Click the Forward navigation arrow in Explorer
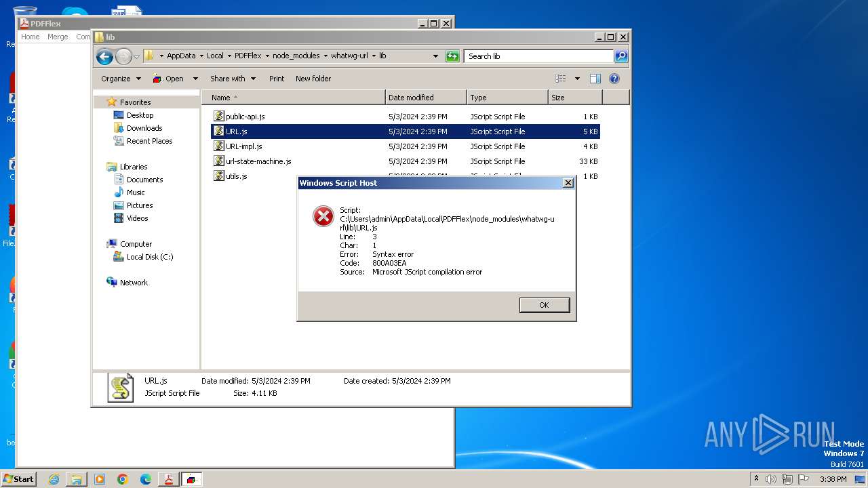Screen dimensions: 868x488 click(x=123, y=56)
